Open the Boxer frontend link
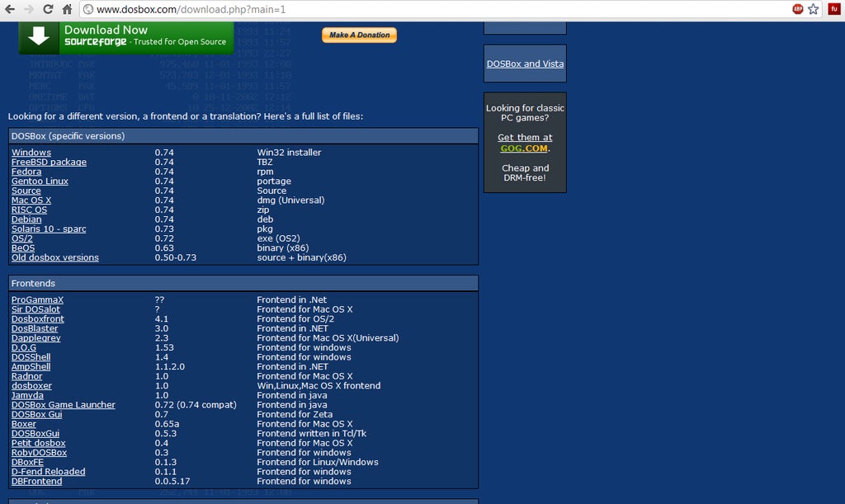845x504 pixels. click(24, 424)
